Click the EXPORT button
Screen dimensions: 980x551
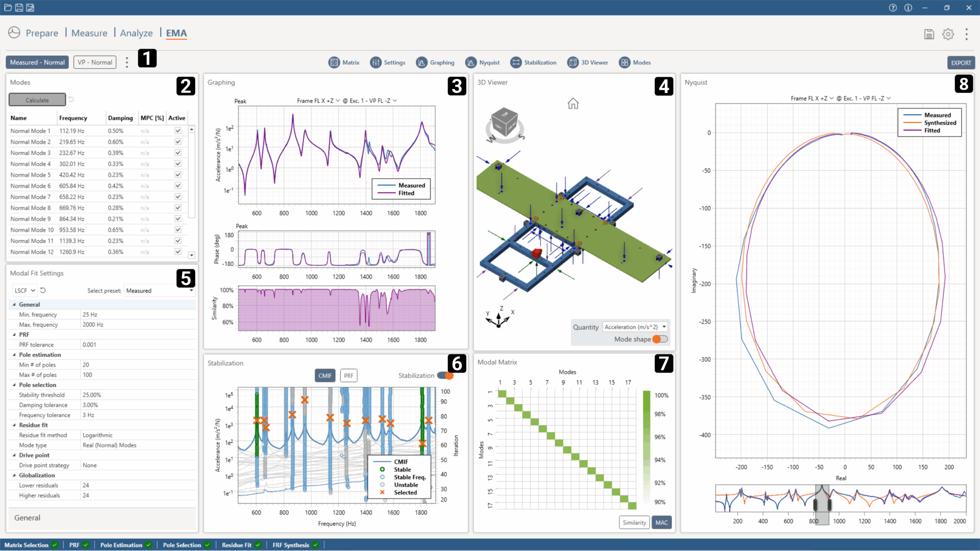(960, 63)
